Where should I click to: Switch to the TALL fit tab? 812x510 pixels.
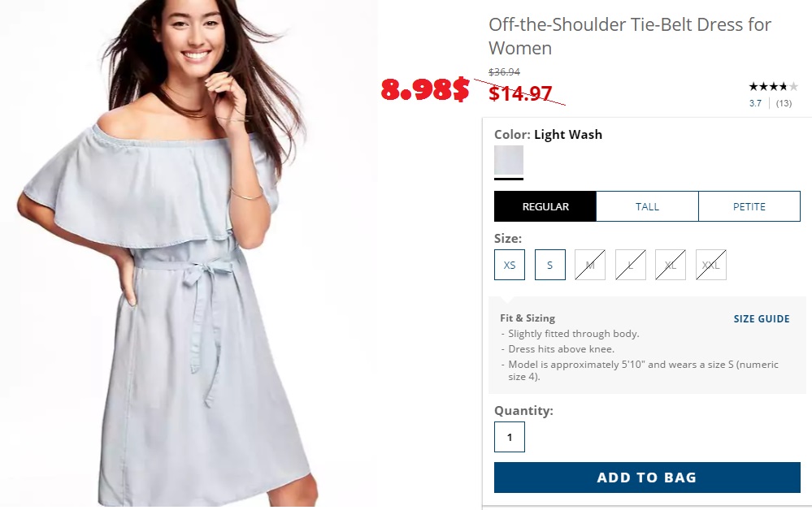647,206
